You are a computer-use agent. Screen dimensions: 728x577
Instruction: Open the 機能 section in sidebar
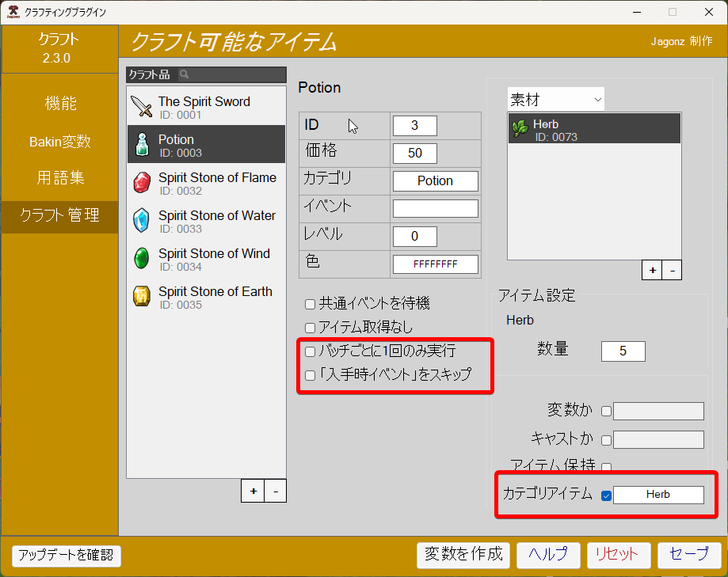(x=60, y=103)
